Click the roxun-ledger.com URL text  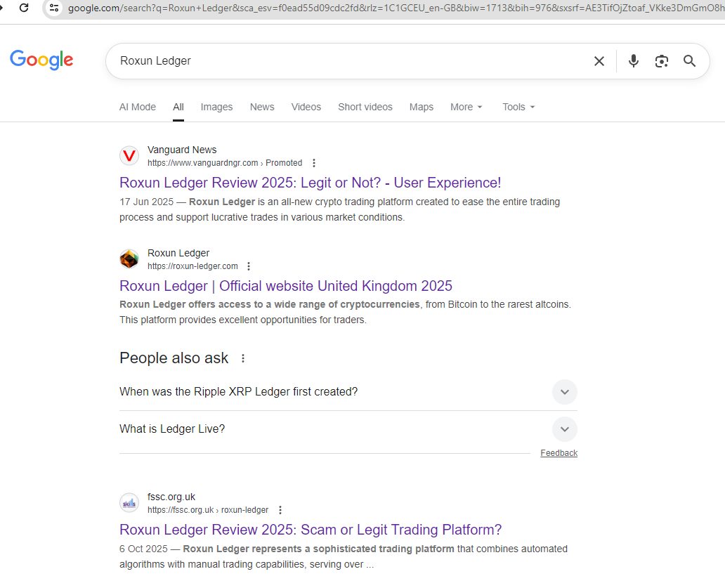click(x=192, y=266)
